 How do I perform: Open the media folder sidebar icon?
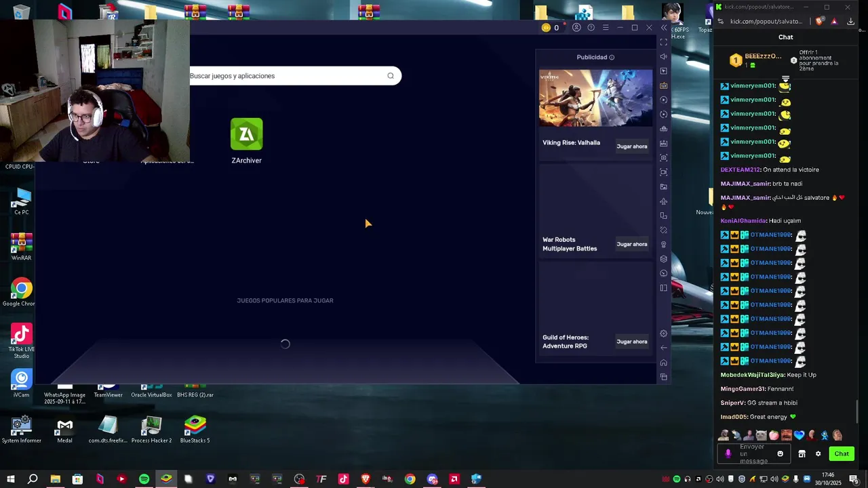click(x=663, y=187)
